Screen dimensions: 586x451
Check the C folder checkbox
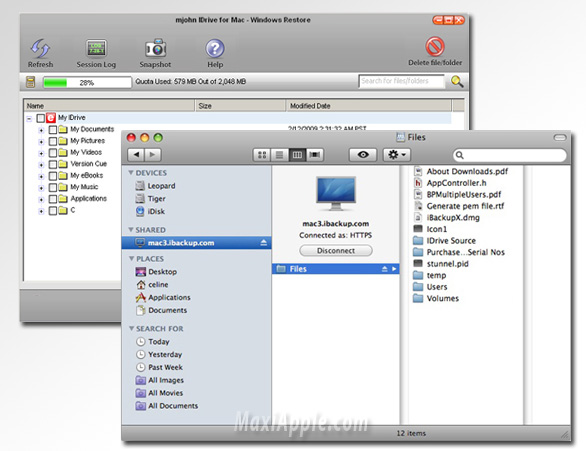(x=53, y=211)
